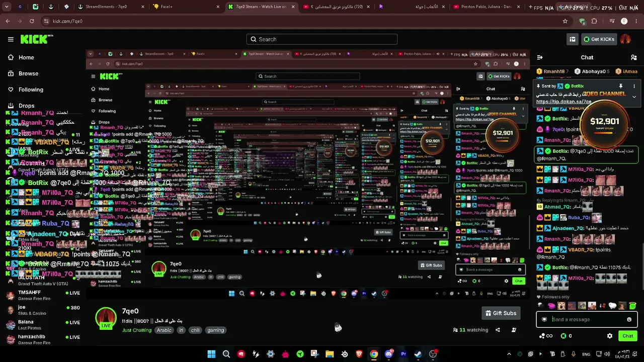This screenshot has width=644, height=362.
Task: Click the KICK logo in the header
Action: pyautogui.click(x=37, y=39)
